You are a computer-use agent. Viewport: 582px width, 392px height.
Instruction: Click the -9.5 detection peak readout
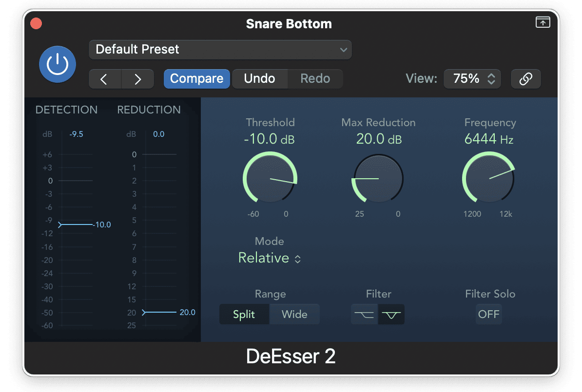(76, 134)
